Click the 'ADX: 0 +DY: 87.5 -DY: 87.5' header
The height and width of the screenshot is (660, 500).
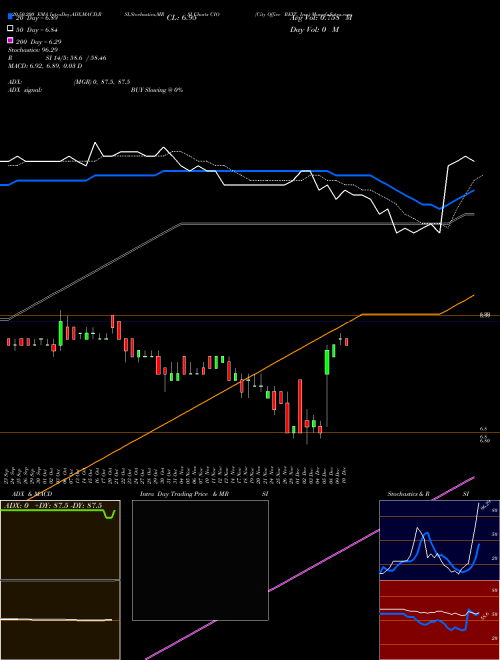(x=53, y=505)
